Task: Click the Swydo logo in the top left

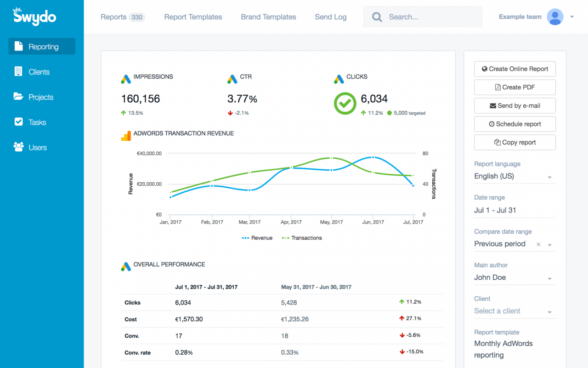Action: click(x=33, y=17)
